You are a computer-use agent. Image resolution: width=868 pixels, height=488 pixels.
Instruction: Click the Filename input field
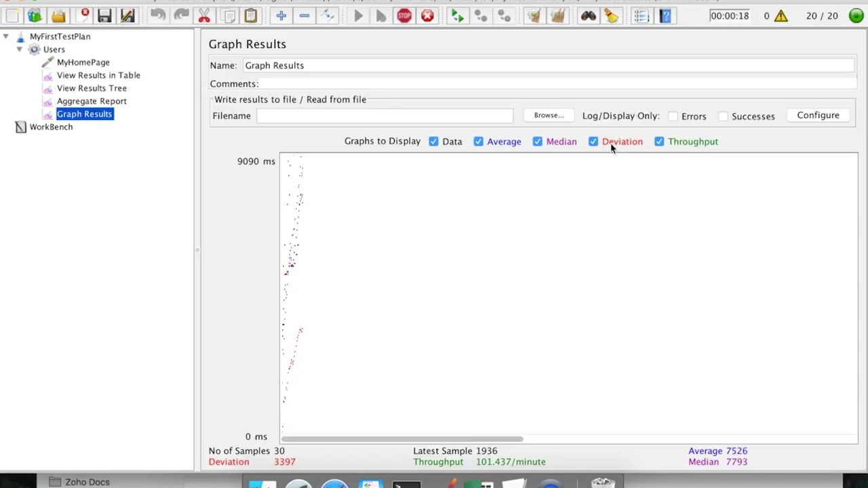click(x=384, y=116)
